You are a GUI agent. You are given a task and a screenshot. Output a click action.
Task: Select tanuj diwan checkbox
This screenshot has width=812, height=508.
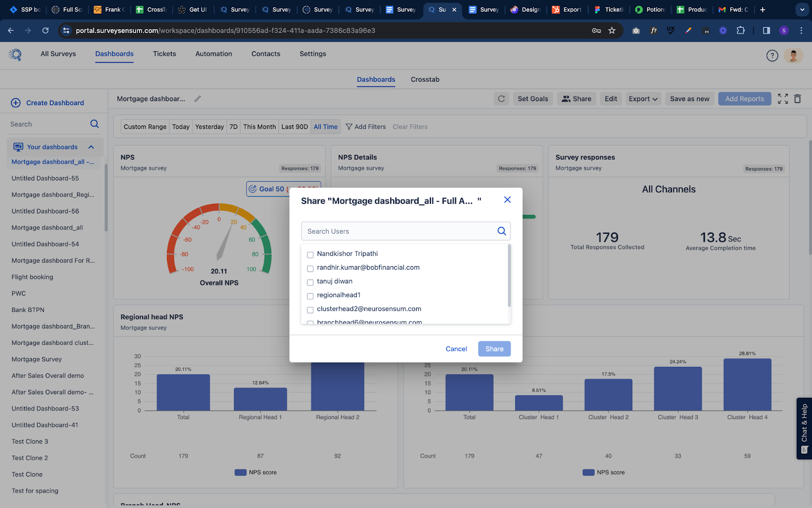[310, 282]
